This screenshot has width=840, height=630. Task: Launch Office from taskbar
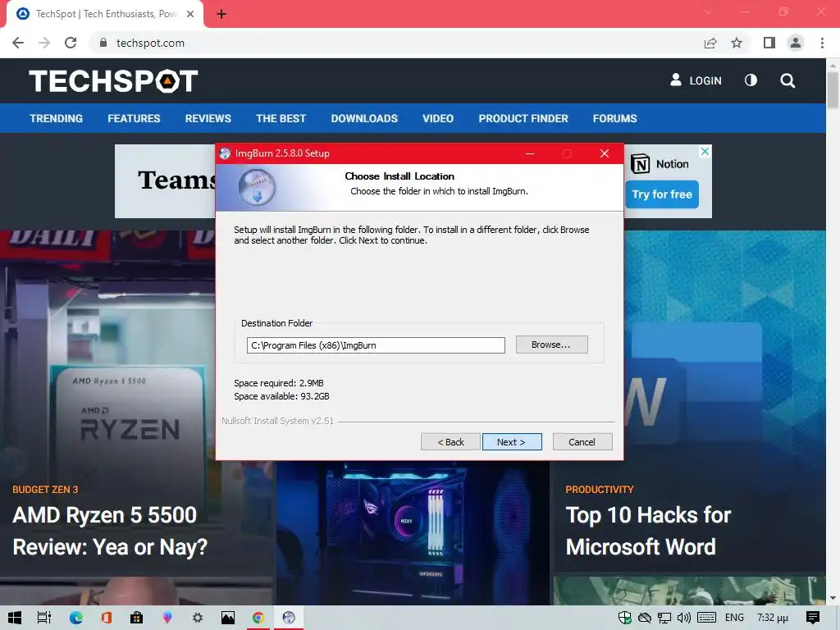(x=106, y=618)
